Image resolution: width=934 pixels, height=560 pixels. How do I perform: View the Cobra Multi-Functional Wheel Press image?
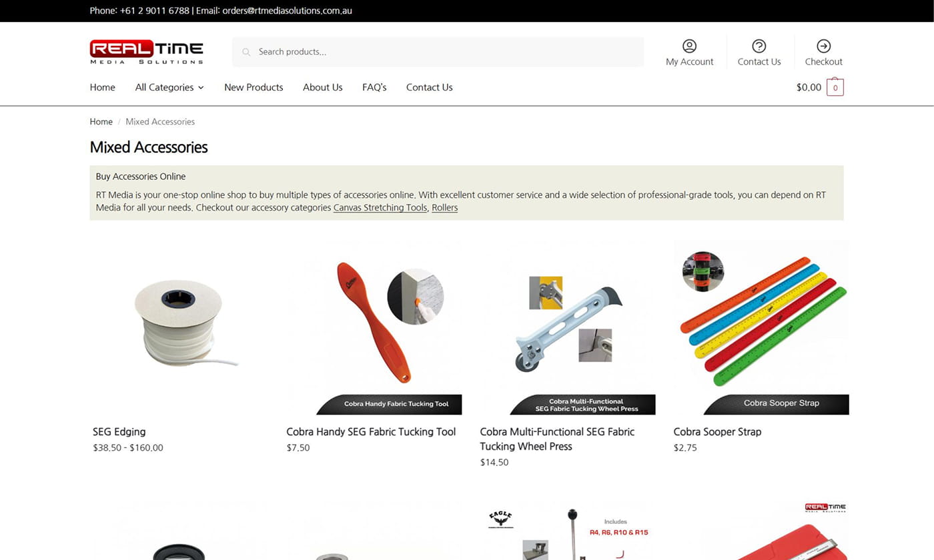coord(568,327)
